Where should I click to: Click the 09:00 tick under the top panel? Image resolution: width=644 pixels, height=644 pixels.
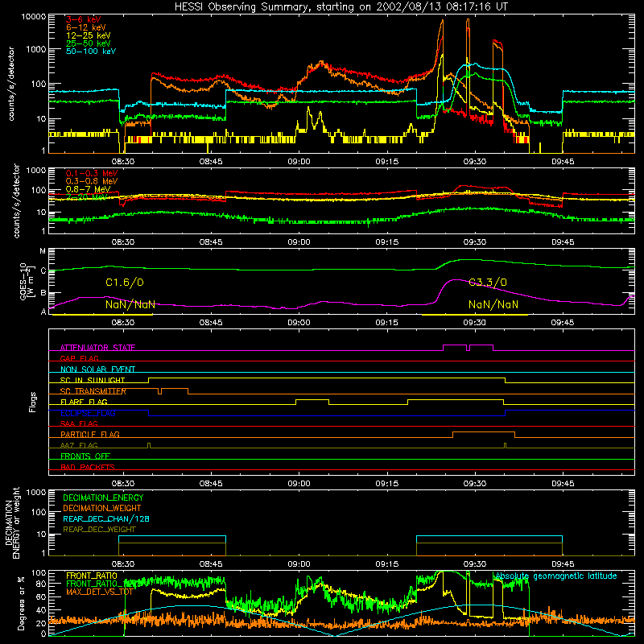tap(299, 162)
